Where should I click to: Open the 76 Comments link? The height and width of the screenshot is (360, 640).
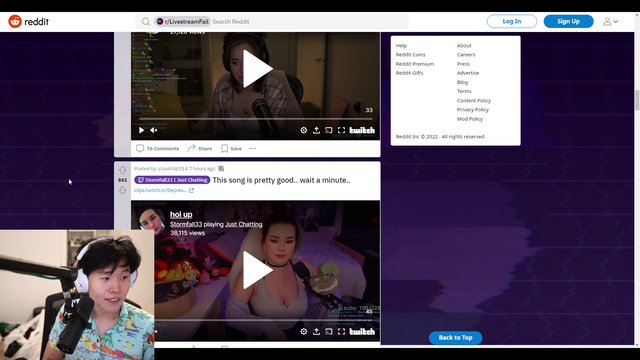tap(158, 149)
